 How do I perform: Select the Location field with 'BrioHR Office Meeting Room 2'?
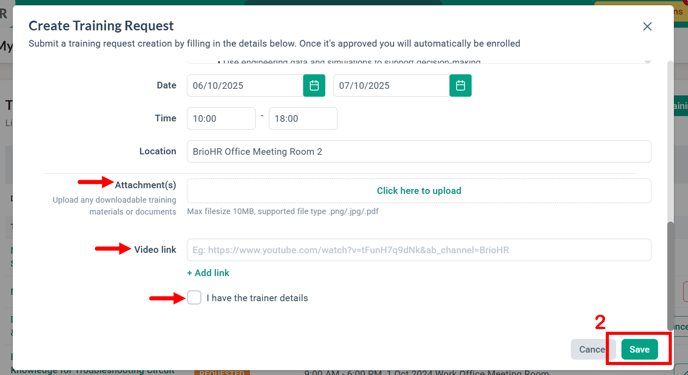419,151
